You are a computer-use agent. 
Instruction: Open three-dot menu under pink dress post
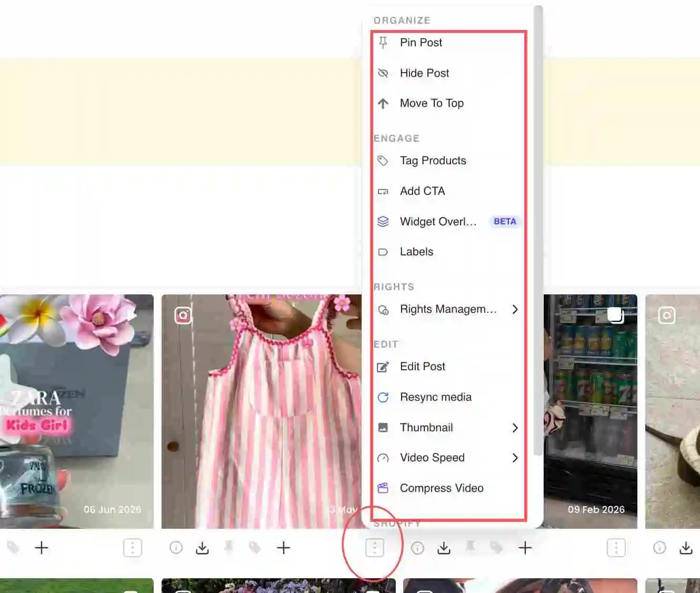point(375,548)
